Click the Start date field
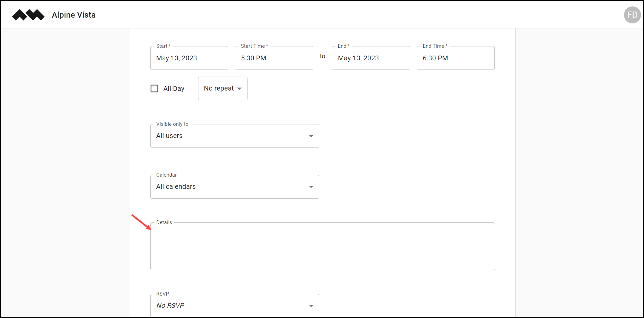 (x=189, y=58)
